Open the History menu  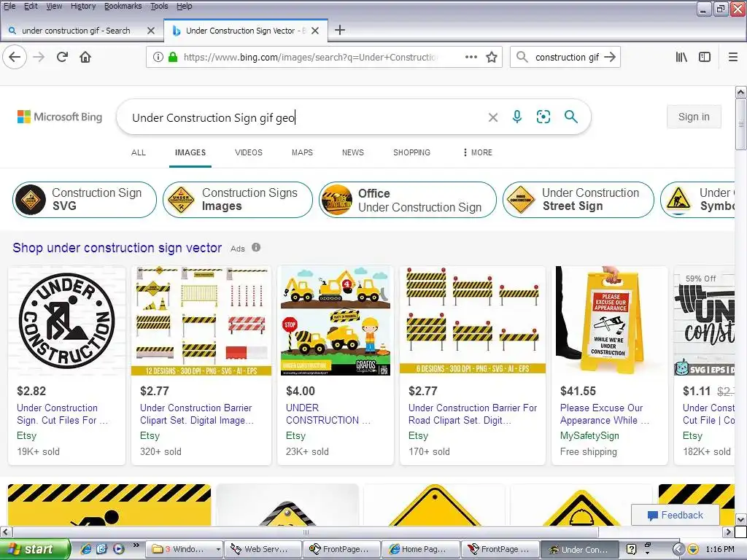point(83,6)
